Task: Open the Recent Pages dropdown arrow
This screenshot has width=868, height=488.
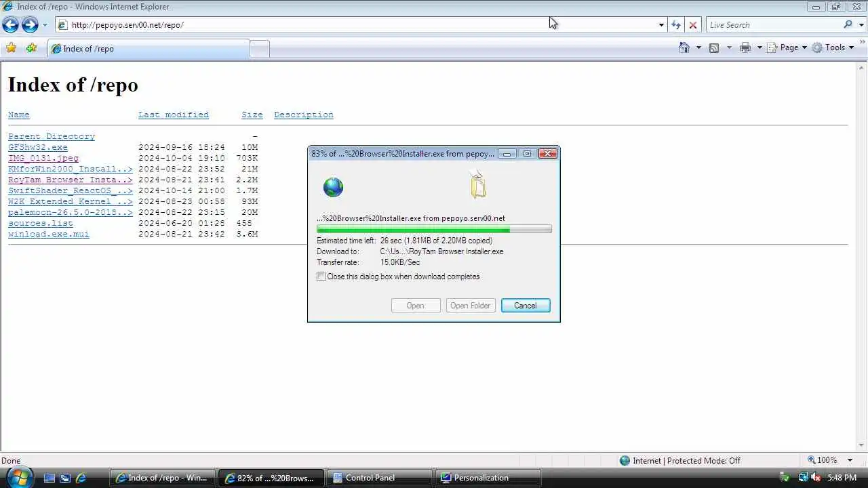Action: [x=45, y=25]
